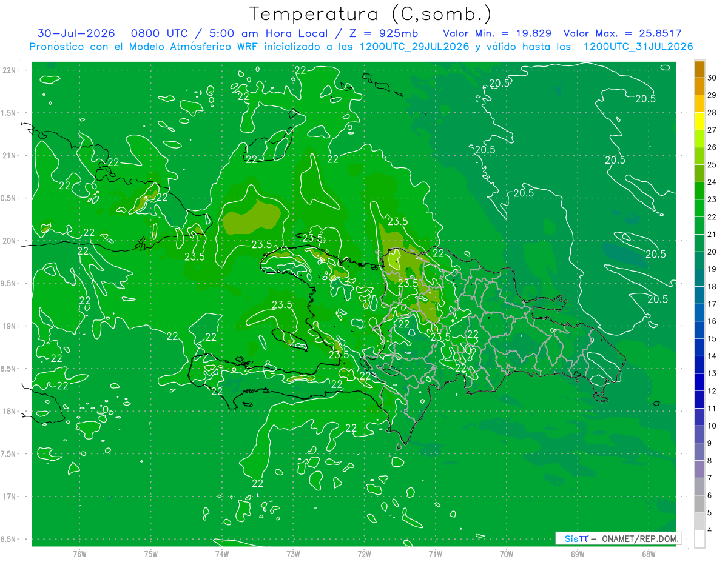Click the "74W" longitude axis label
The width and height of the screenshot is (728, 562).
221,554
